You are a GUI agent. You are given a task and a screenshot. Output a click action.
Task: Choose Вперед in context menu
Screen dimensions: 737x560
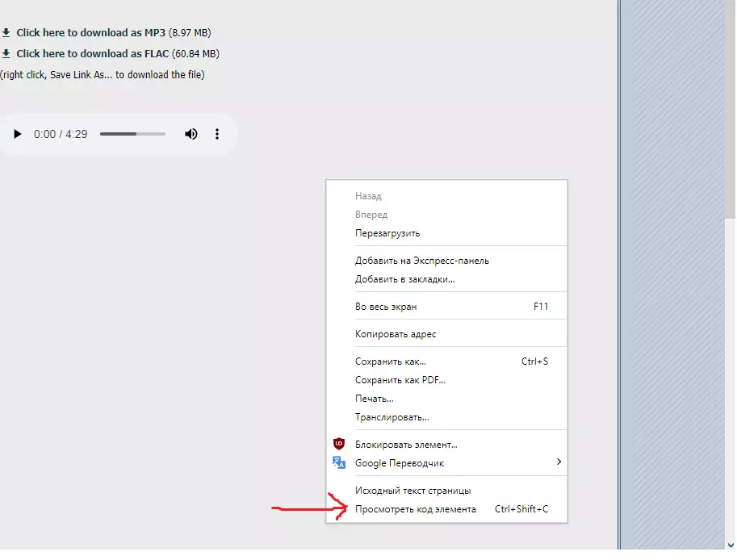[446, 215]
